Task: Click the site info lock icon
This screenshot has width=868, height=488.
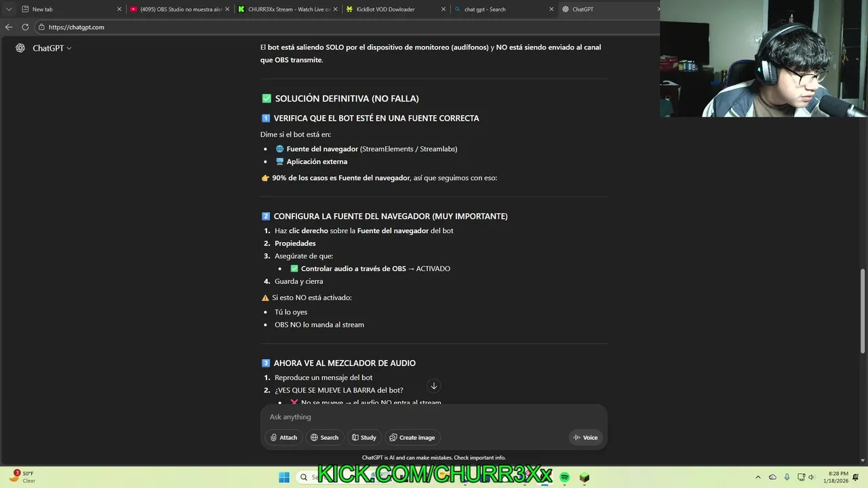Action: [x=41, y=27]
